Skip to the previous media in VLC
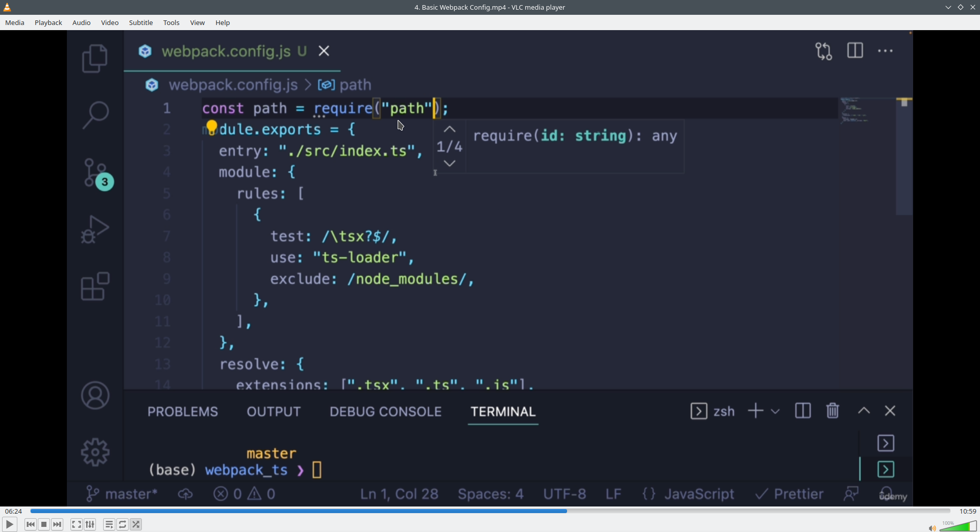The image size is (980, 532). point(31,524)
